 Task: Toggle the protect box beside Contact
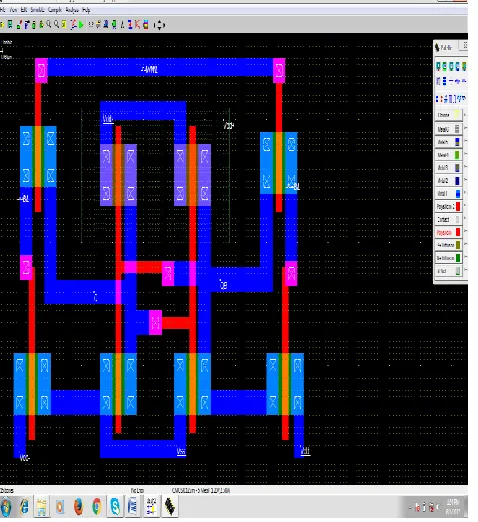tap(465, 218)
